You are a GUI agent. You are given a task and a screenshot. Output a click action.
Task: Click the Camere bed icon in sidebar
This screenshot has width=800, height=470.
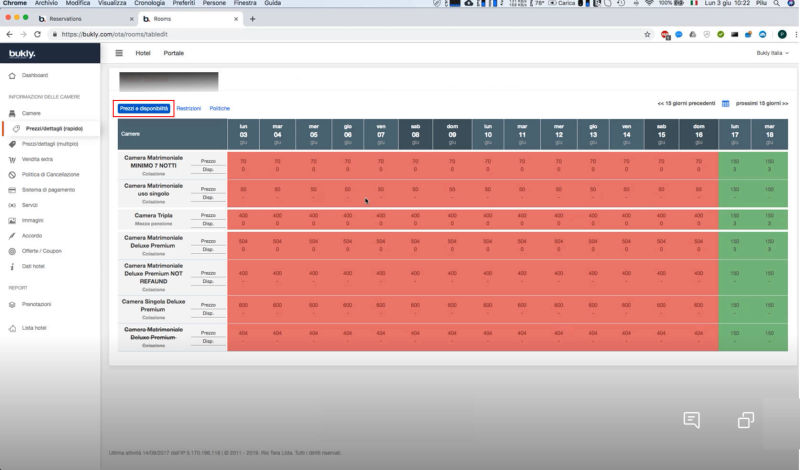pyautogui.click(x=12, y=113)
